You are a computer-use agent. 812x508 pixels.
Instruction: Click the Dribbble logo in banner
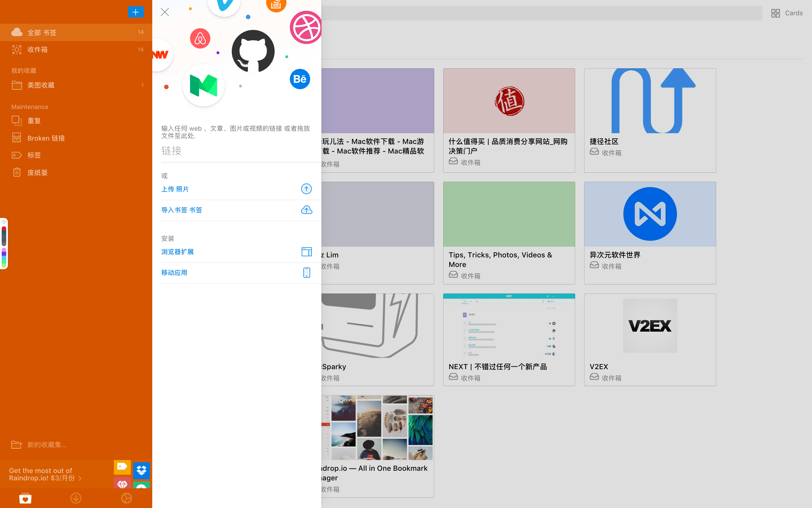(305, 28)
